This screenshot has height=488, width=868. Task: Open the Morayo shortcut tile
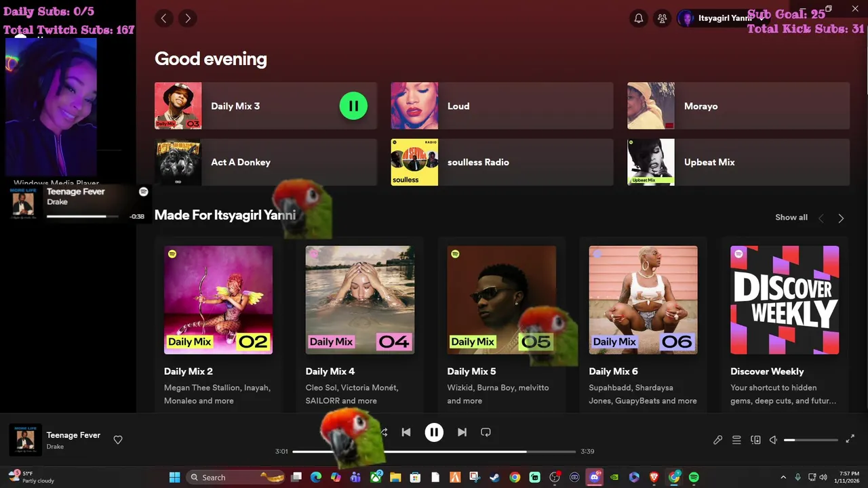[738, 106]
